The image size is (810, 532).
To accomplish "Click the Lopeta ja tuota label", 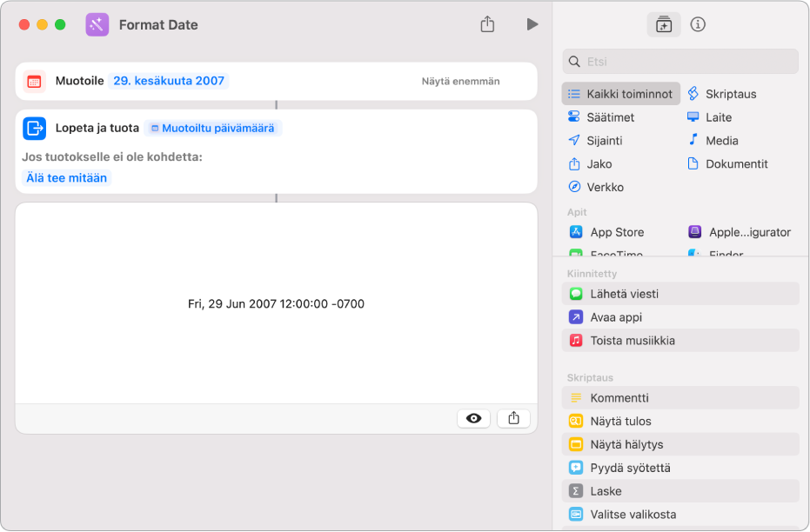I will [x=97, y=128].
